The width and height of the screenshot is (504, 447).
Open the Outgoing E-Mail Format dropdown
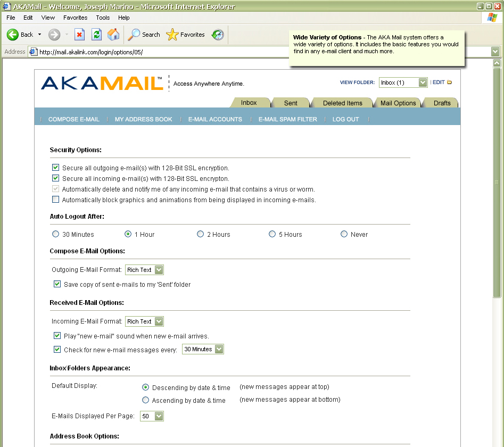pyautogui.click(x=159, y=270)
